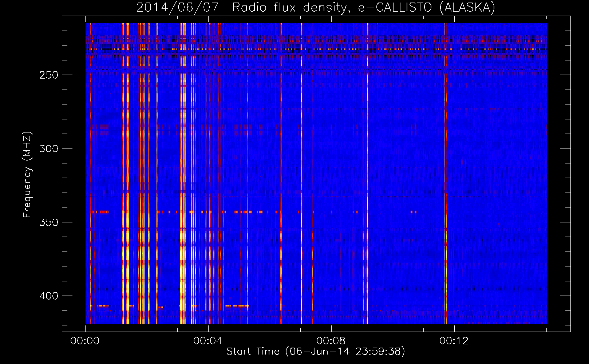The width and height of the screenshot is (589, 364).
Task: Click the 400 frequency tick label
Action: pos(48,296)
